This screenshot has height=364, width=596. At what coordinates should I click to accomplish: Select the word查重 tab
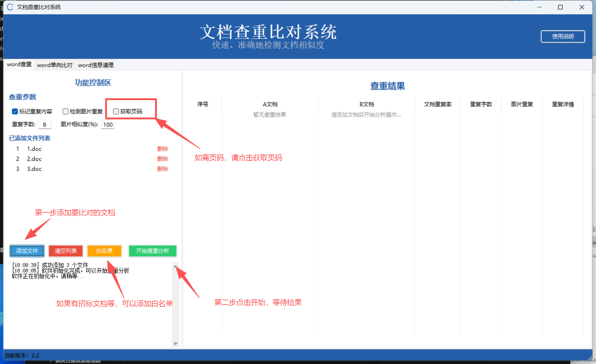(x=19, y=64)
